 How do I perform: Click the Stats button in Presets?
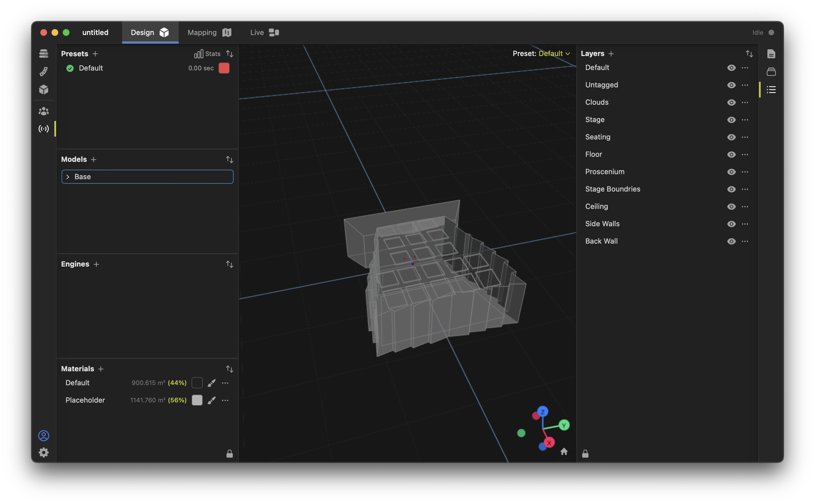[x=207, y=54]
